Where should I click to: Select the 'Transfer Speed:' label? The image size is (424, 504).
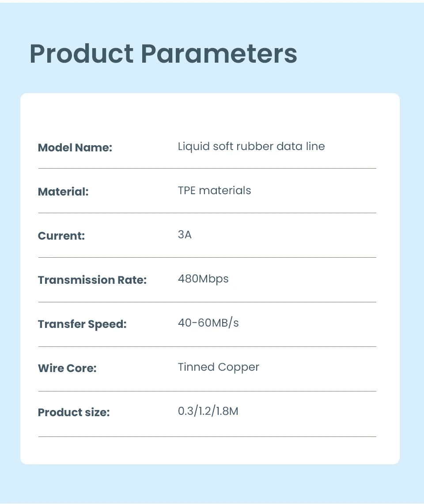tap(82, 324)
